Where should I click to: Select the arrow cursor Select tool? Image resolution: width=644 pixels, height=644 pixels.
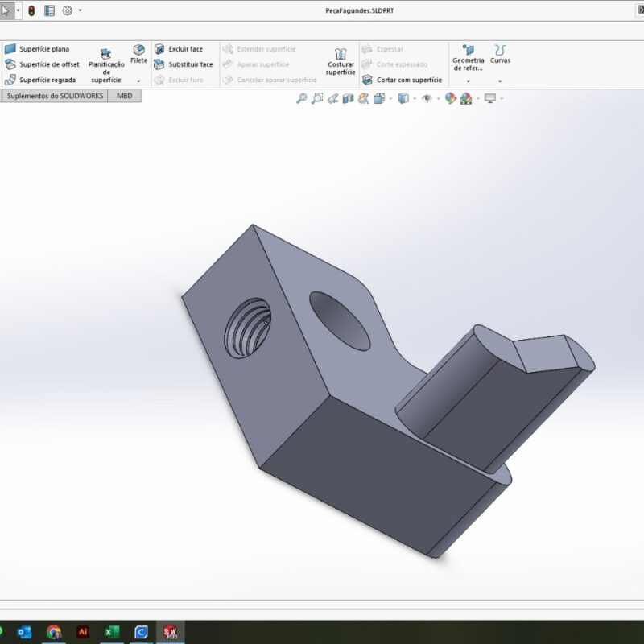pyautogui.click(x=6, y=10)
